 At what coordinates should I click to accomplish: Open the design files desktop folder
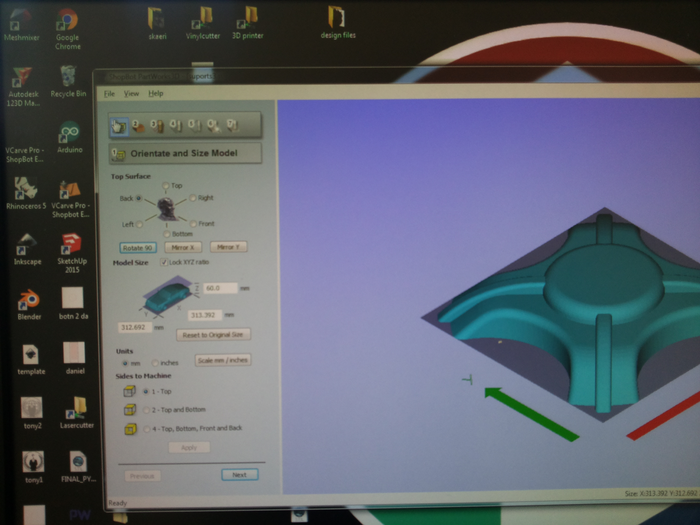tap(338, 22)
